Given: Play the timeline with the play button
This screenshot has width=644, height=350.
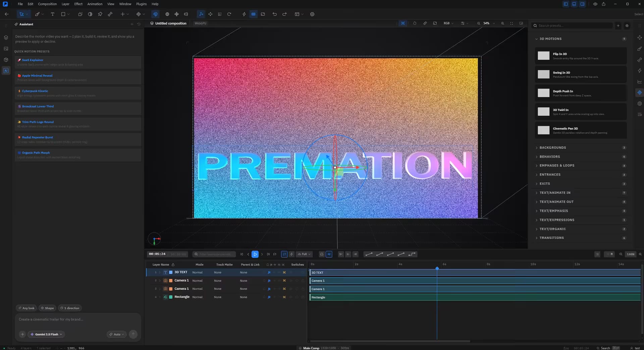Looking at the screenshot, I should tap(255, 254).
